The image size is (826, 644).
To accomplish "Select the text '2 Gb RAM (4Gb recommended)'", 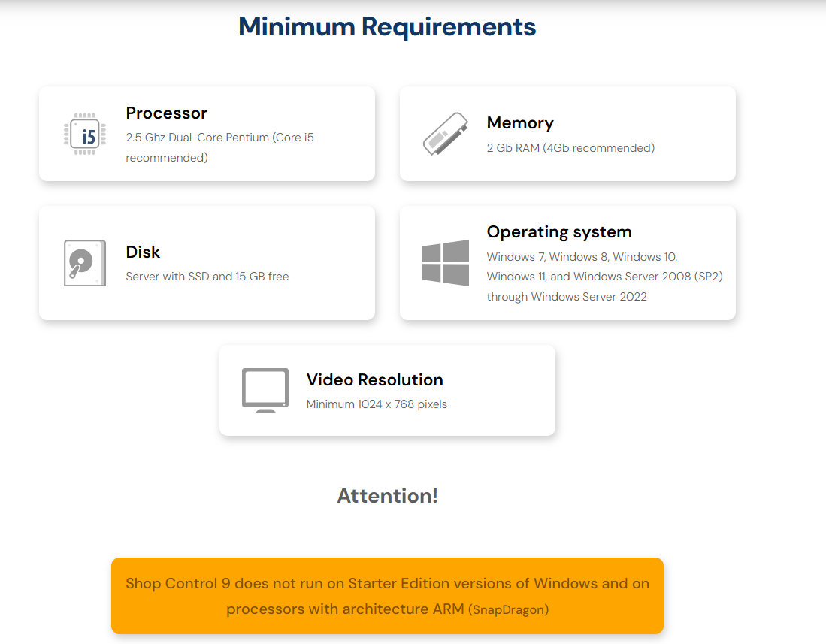I will tap(570, 148).
